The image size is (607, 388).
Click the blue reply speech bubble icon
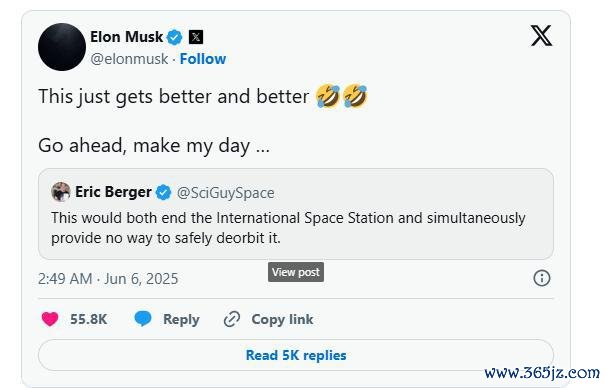tap(143, 319)
